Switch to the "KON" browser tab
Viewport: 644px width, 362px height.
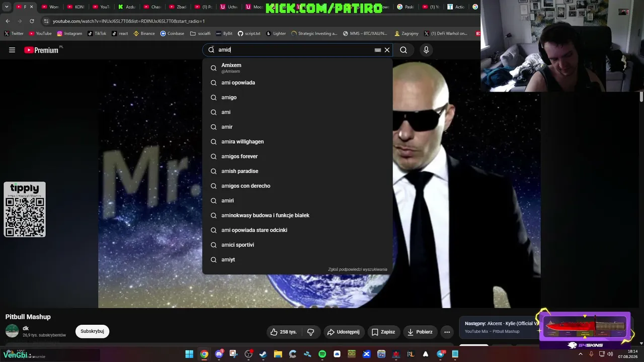(x=75, y=7)
